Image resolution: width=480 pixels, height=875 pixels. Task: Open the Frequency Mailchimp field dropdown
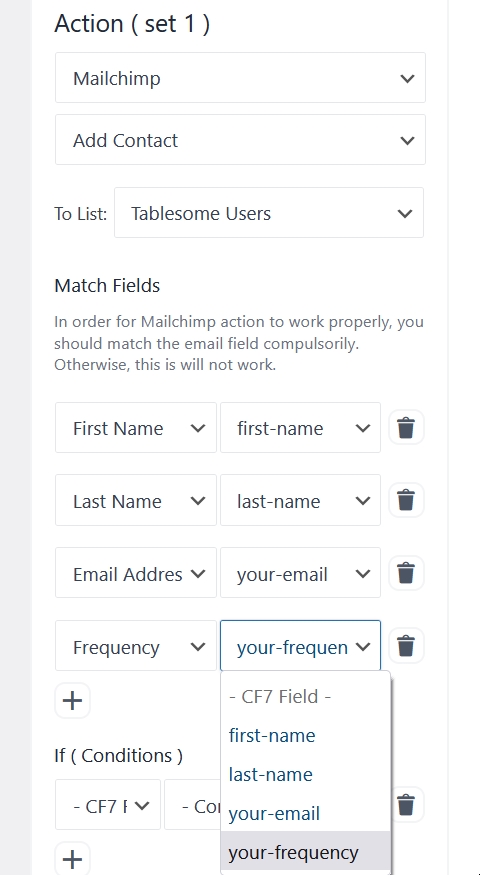click(x=136, y=646)
